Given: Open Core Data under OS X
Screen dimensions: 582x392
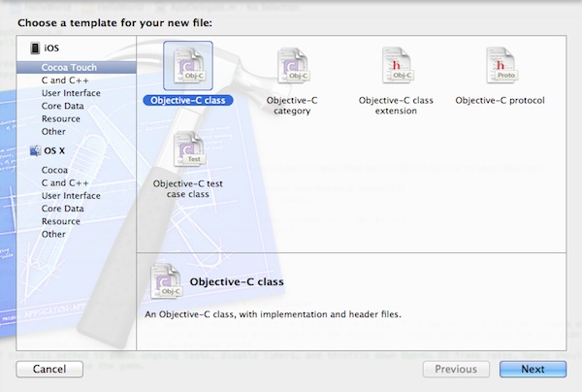Looking at the screenshot, I should click(x=62, y=208).
